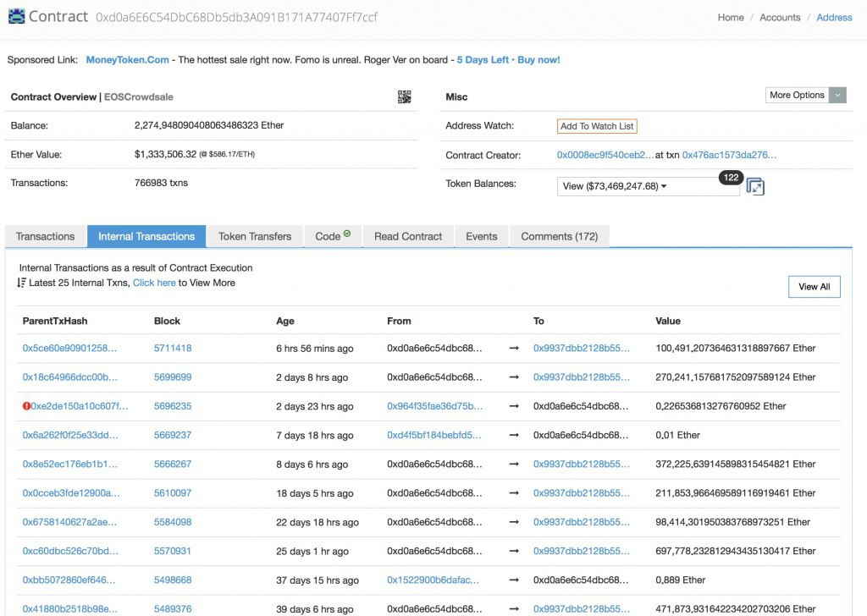Viewport: 867px width, 616px height.
Task: Open To address in the 6 hrs 56 mins row
Action: point(581,348)
